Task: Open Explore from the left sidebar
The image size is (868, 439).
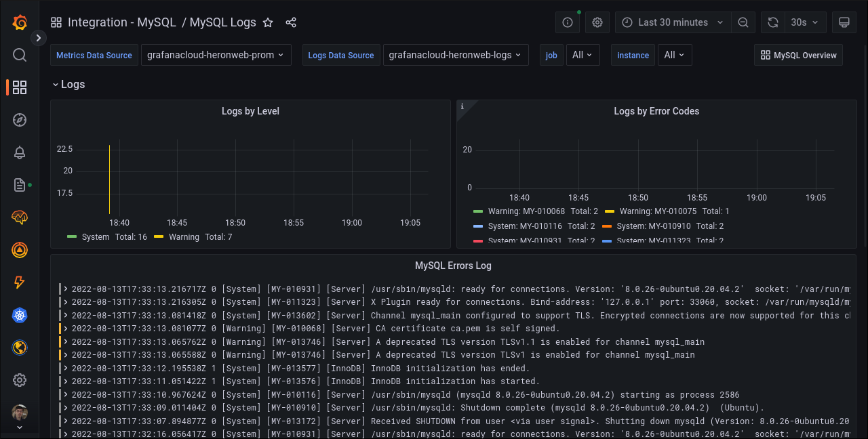Action: click(x=20, y=120)
